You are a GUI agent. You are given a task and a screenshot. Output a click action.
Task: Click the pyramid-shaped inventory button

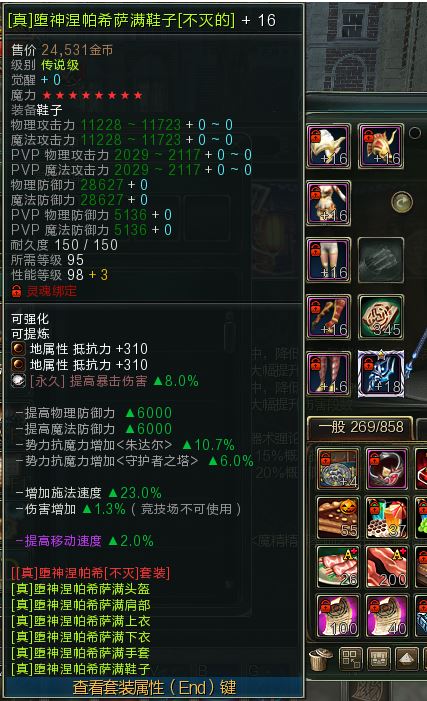pos(407,659)
